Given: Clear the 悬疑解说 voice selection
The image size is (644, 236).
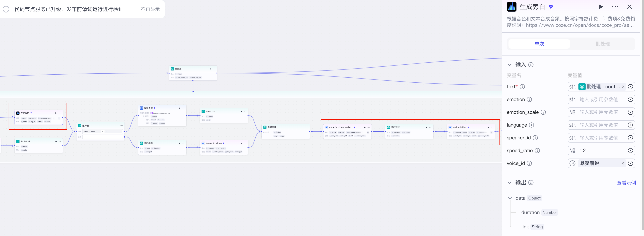Looking at the screenshot, I should click(x=623, y=163).
